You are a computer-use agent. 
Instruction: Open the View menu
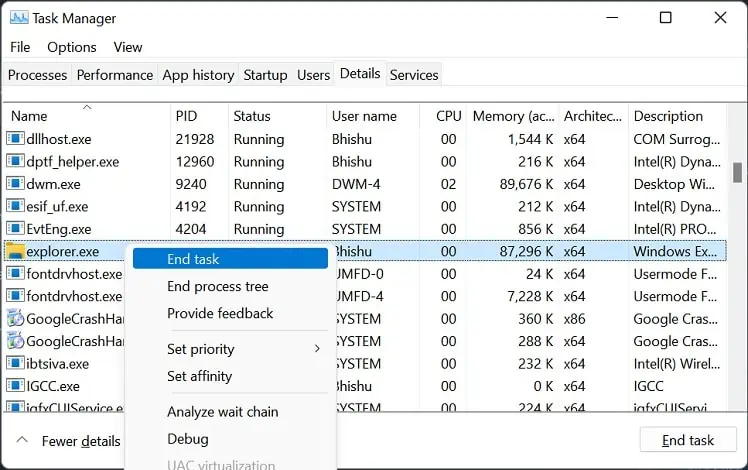[x=128, y=47]
